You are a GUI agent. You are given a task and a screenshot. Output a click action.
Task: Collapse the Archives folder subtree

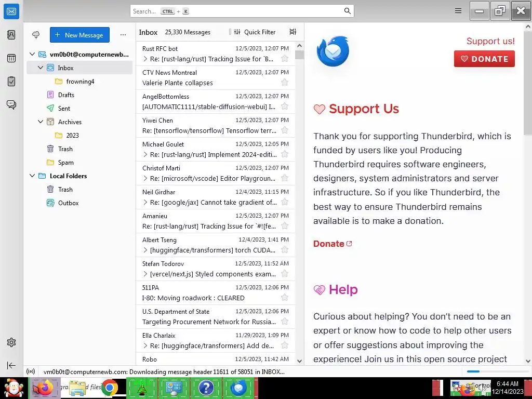pyautogui.click(x=41, y=122)
